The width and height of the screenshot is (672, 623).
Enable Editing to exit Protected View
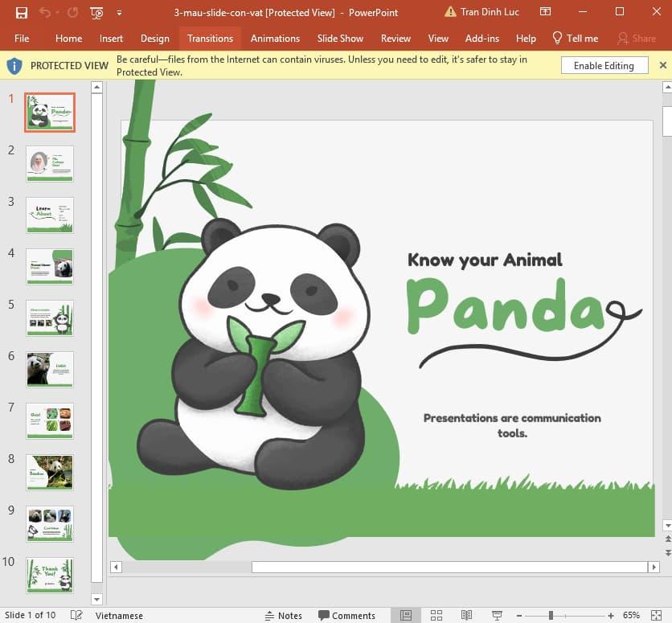click(604, 65)
